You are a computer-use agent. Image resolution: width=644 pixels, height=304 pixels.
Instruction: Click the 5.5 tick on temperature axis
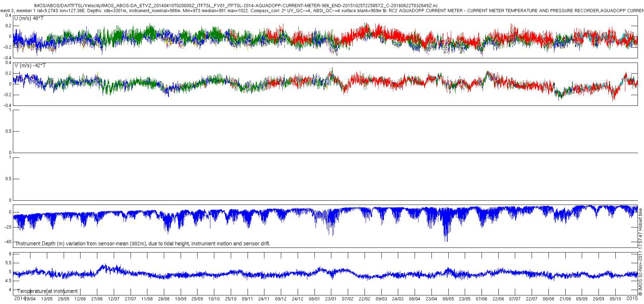8,263
